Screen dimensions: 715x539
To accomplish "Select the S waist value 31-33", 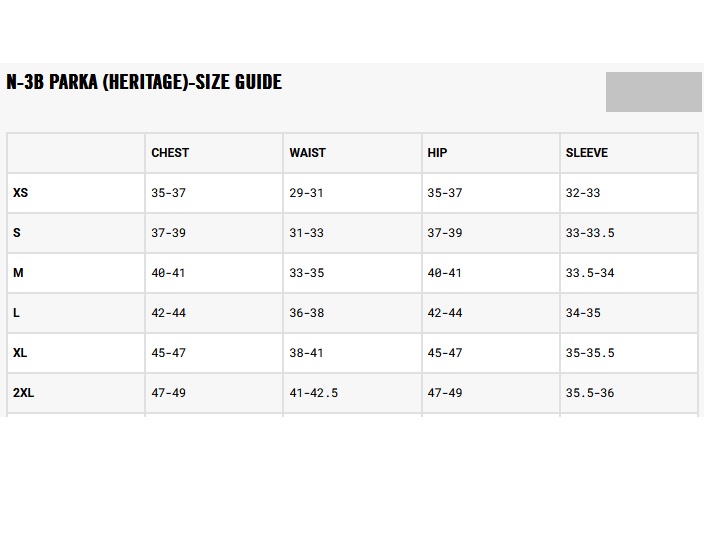I will pyautogui.click(x=306, y=233).
